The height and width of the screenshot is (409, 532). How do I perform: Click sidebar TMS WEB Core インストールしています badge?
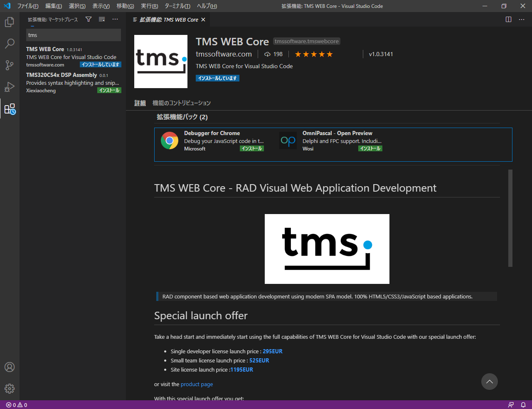pyautogui.click(x=101, y=64)
